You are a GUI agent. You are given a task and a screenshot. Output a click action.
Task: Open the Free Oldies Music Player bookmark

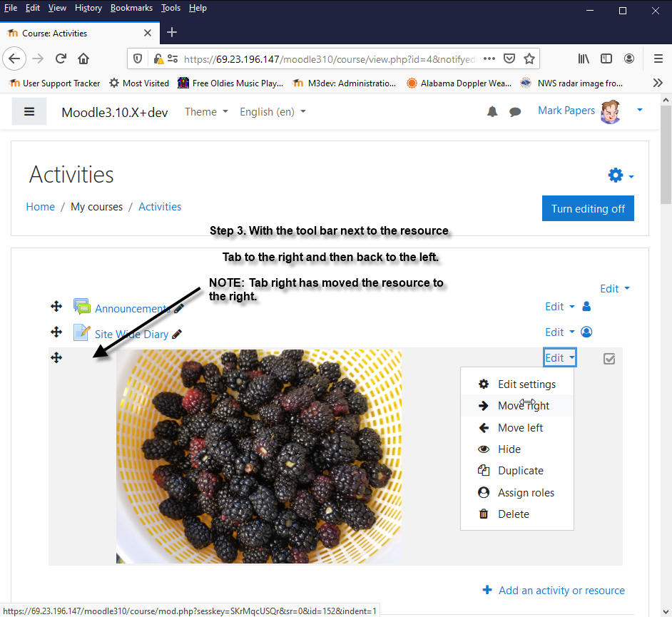(x=230, y=83)
